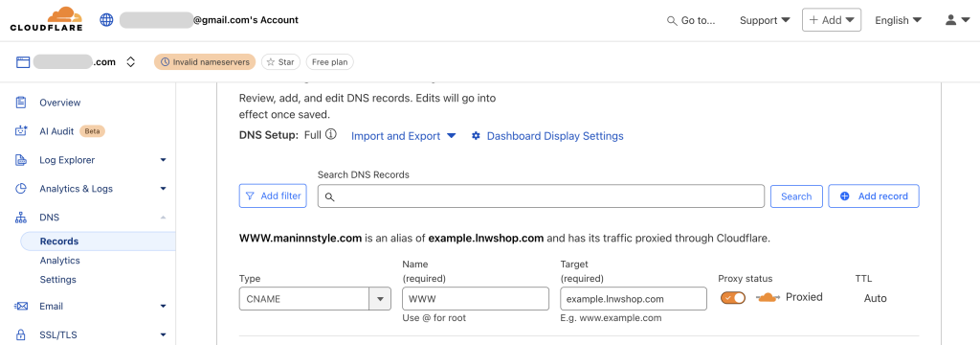Toggle the Proxy status switch off
The image size is (980, 345).
pyautogui.click(x=732, y=298)
